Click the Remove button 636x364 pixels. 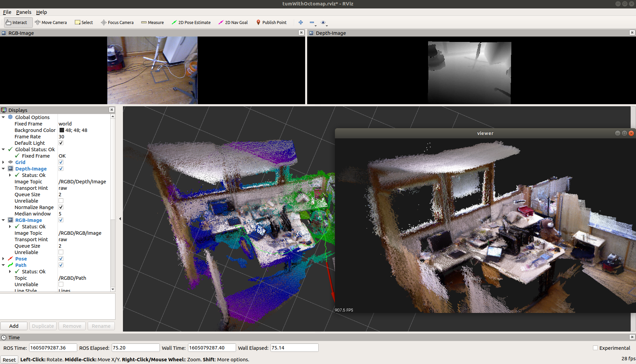72,326
